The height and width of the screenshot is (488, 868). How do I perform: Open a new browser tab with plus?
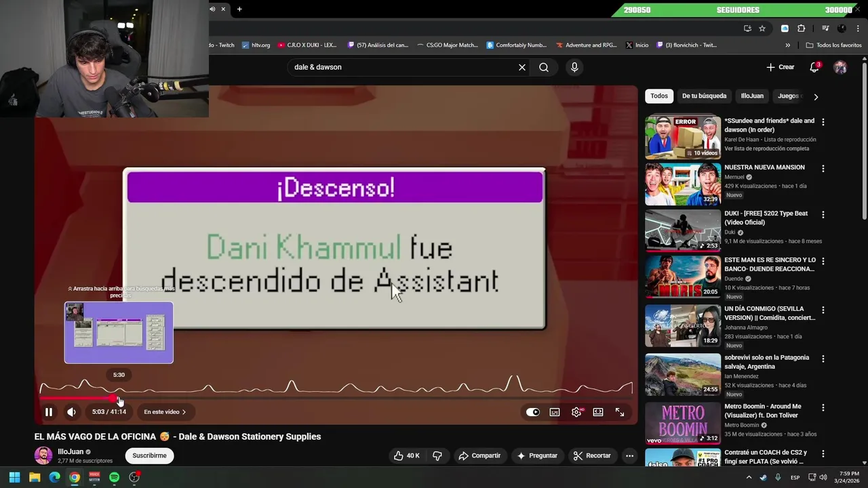(239, 9)
